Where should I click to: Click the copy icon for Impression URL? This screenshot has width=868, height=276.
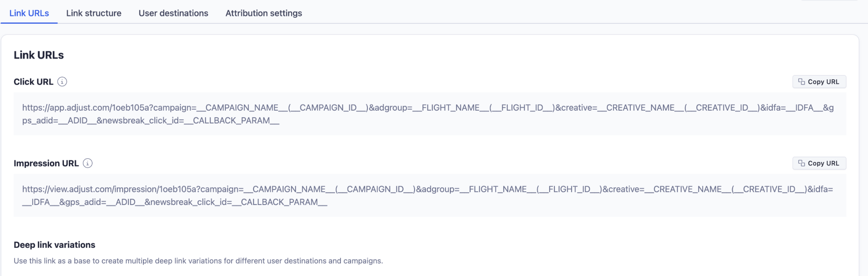801,163
